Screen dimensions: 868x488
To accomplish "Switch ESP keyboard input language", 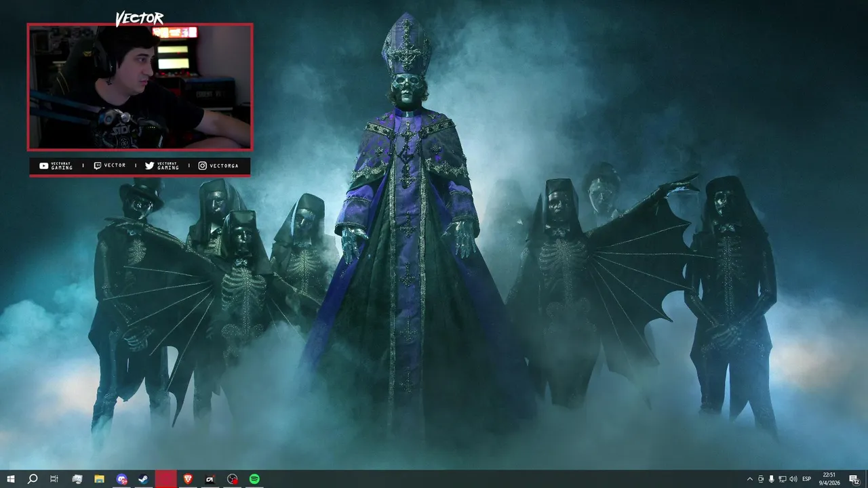I will point(807,479).
